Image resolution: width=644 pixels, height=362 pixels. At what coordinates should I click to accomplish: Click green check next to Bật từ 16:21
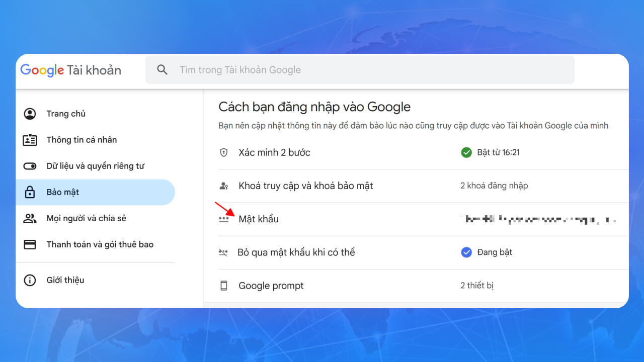[x=466, y=152]
